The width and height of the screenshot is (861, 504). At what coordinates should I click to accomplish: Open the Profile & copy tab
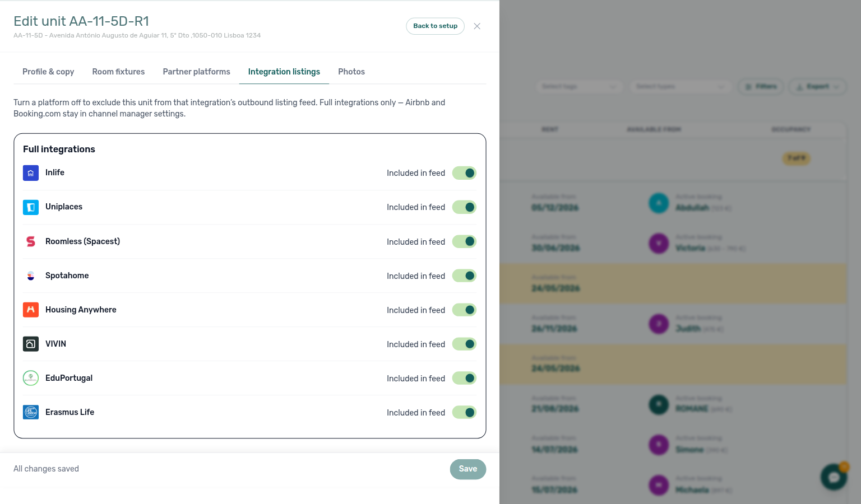(x=48, y=72)
